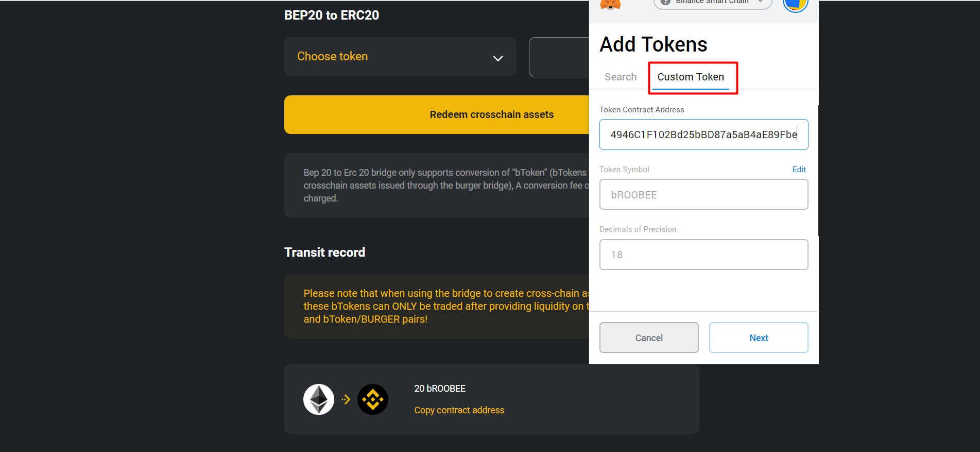Click the chevron arrow in Choose token
The height and width of the screenshot is (452, 980).
coord(498,58)
